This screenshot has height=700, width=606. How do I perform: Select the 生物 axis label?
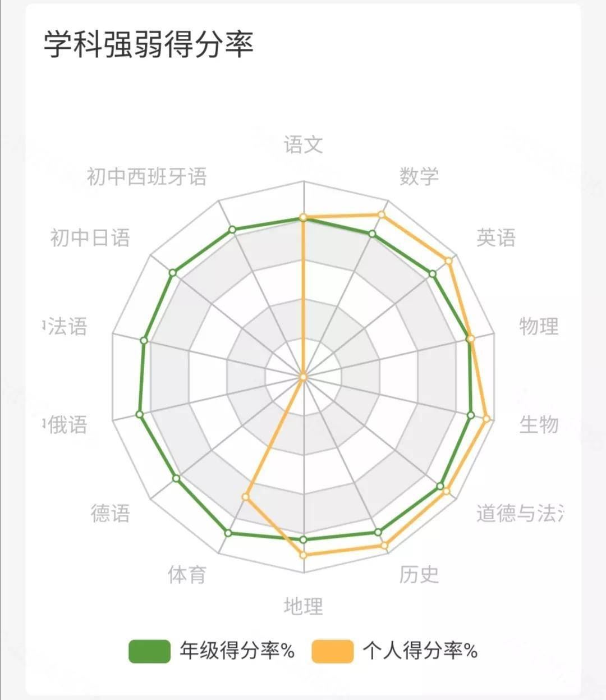click(x=539, y=425)
